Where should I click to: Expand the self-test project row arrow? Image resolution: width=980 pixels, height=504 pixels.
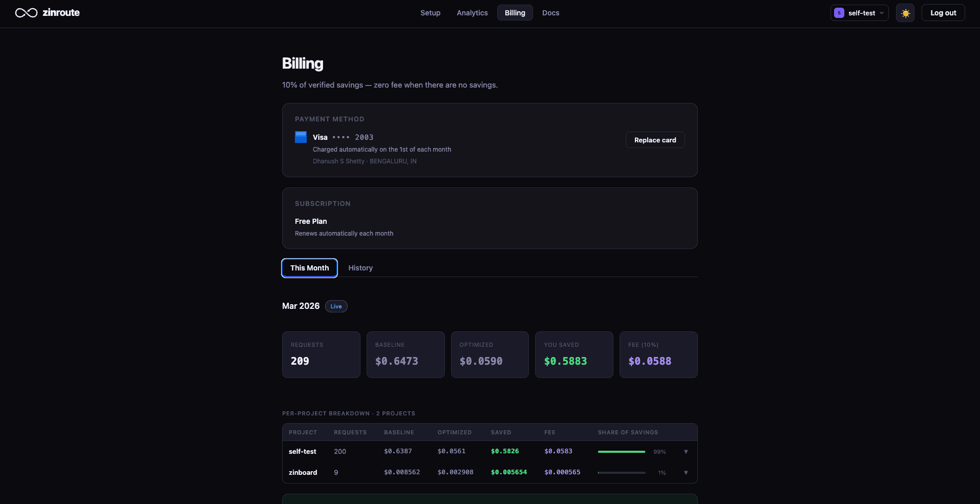686,452
